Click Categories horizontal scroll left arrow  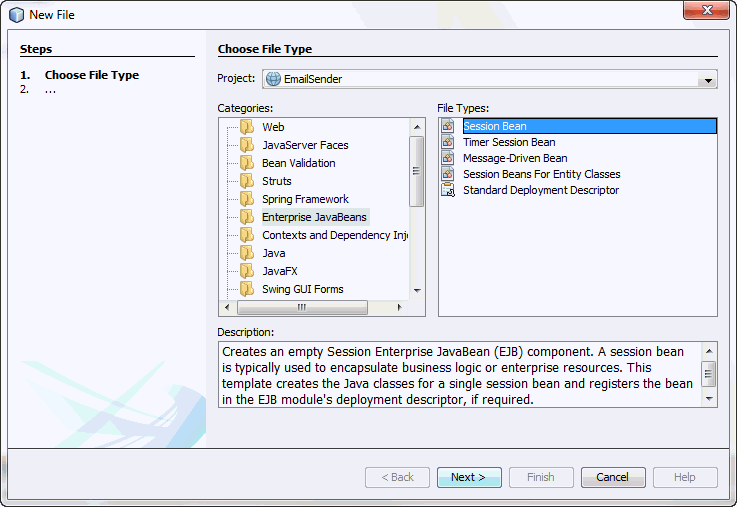pyautogui.click(x=227, y=307)
